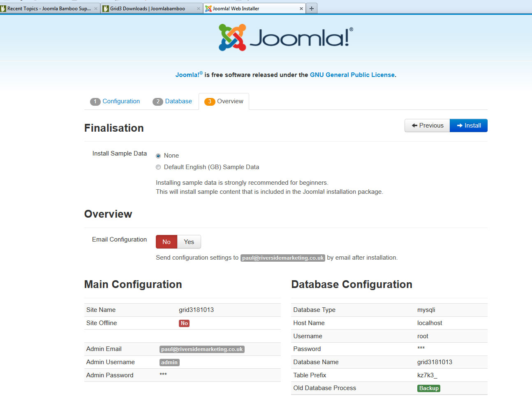Click the Site Offline No badge
This screenshot has height=402, width=532.
184,323
